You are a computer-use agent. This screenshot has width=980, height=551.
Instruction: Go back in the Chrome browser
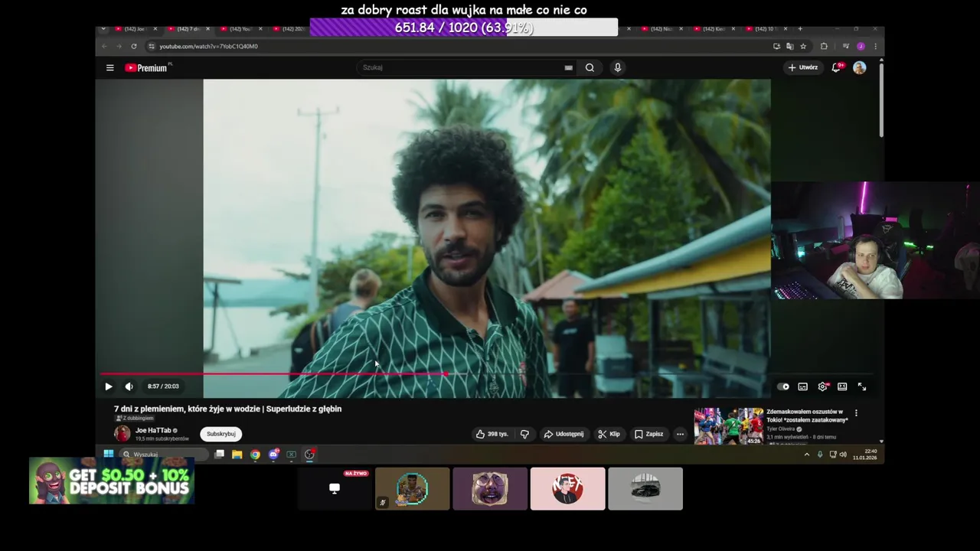[105, 46]
